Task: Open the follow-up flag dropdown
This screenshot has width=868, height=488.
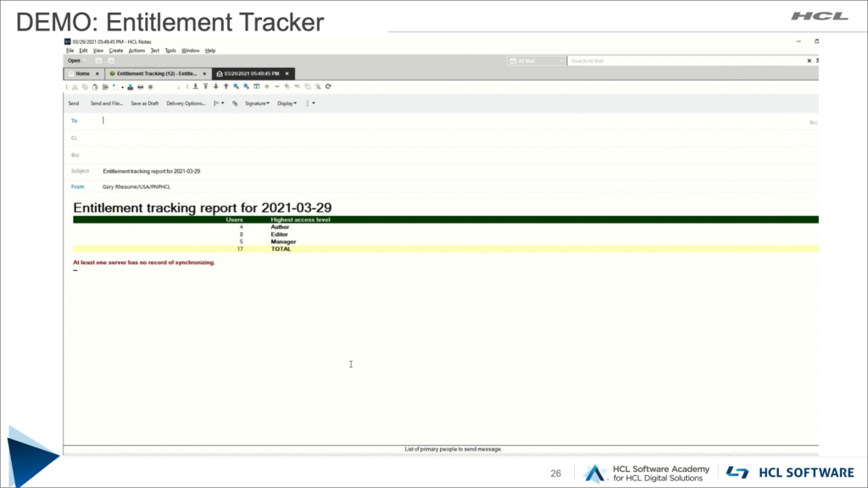Action: (218, 103)
